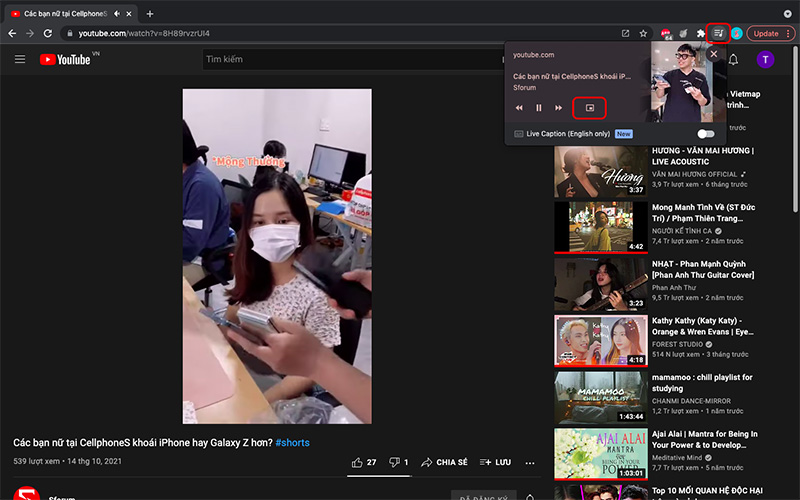Focus the Tìm kiếm search field
Screen dimensions: 800x500
click(x=352, y=59)
